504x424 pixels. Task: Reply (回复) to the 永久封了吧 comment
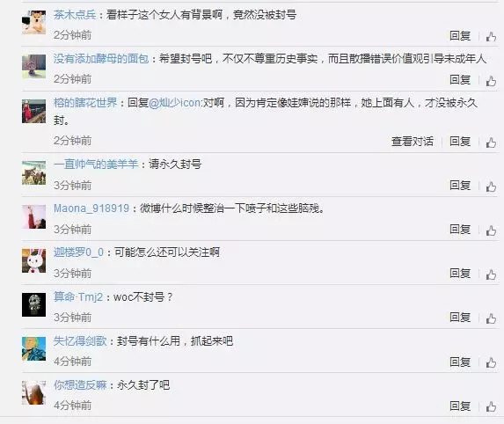tap(460, 406)
